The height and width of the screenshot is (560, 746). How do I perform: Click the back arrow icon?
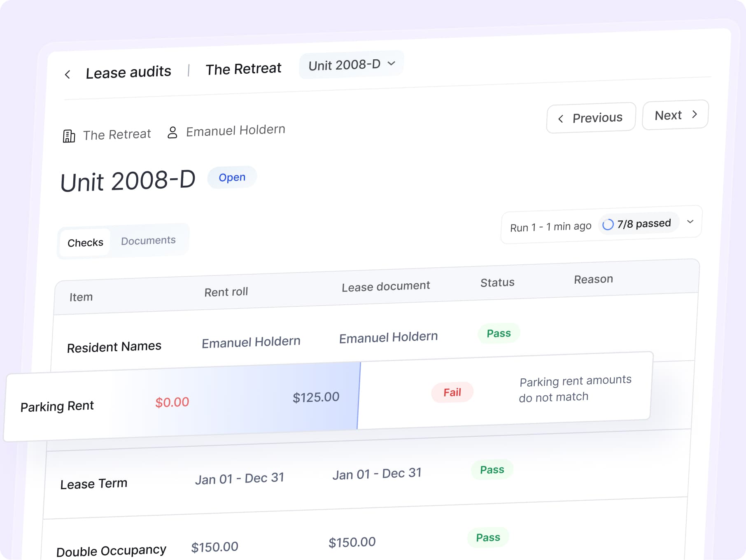pos(68,74)
